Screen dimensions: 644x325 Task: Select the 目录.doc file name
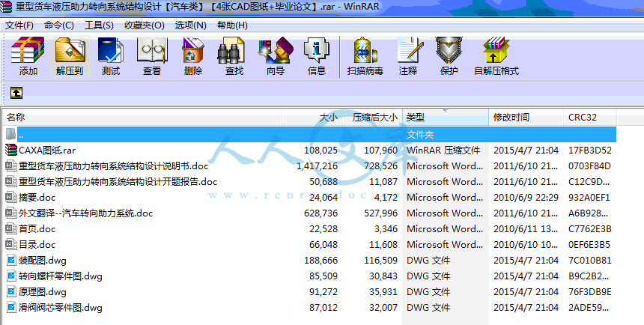[37, 244]
